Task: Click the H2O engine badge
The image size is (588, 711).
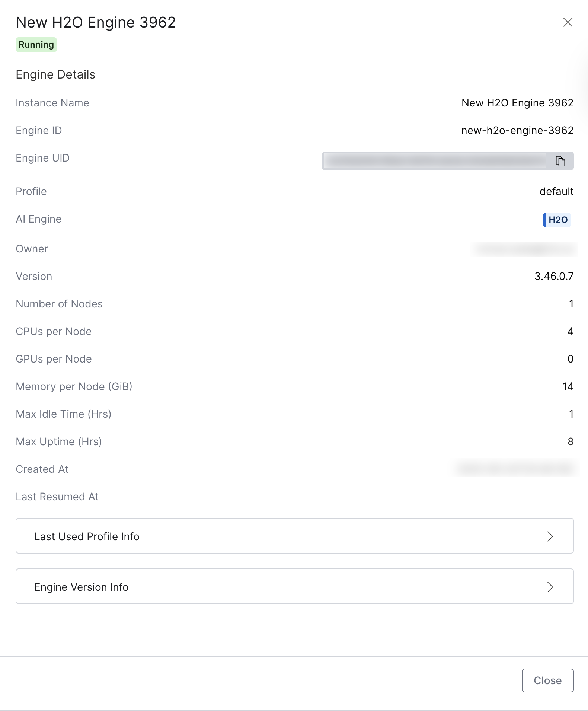Action: (557, 220)
